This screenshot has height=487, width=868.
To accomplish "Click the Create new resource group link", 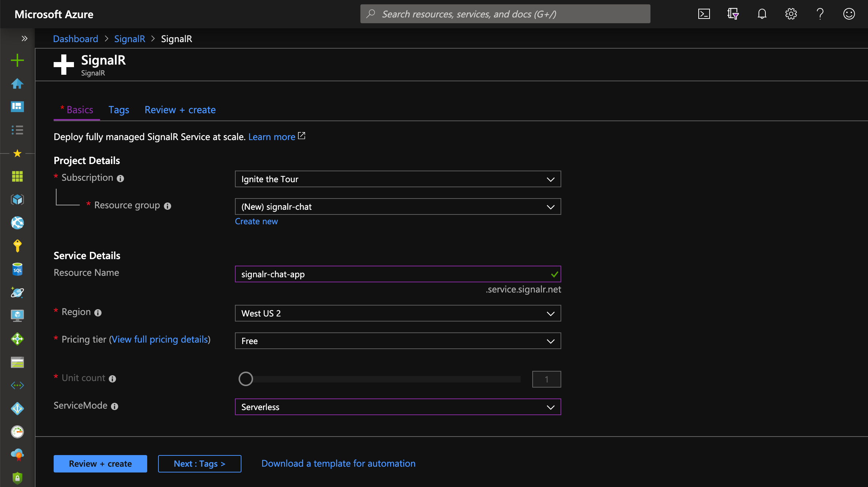I will [x=256, y=221].
